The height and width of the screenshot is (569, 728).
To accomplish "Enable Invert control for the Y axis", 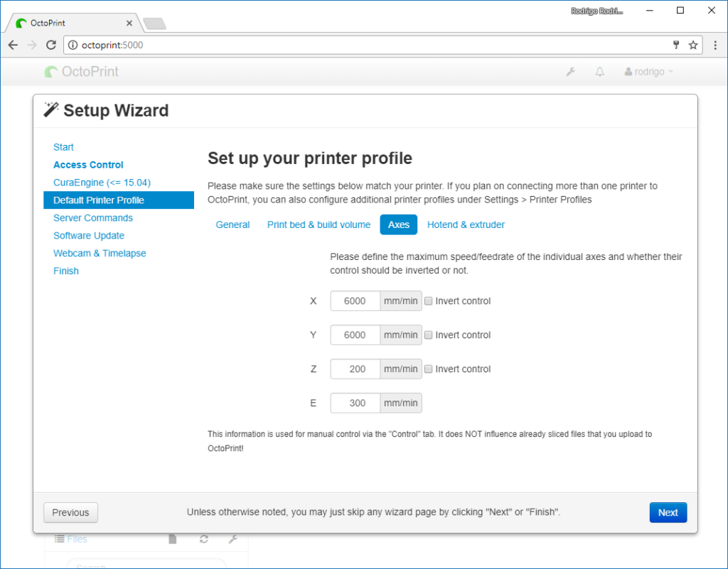I will tap(429, 335).
